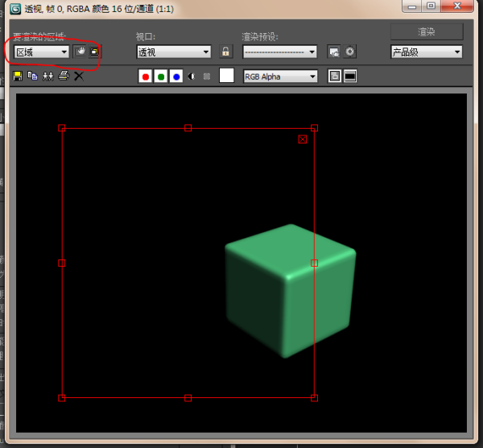483x448 pixels.
Task: Toggle the viewport lock icon
Action: 226,52
